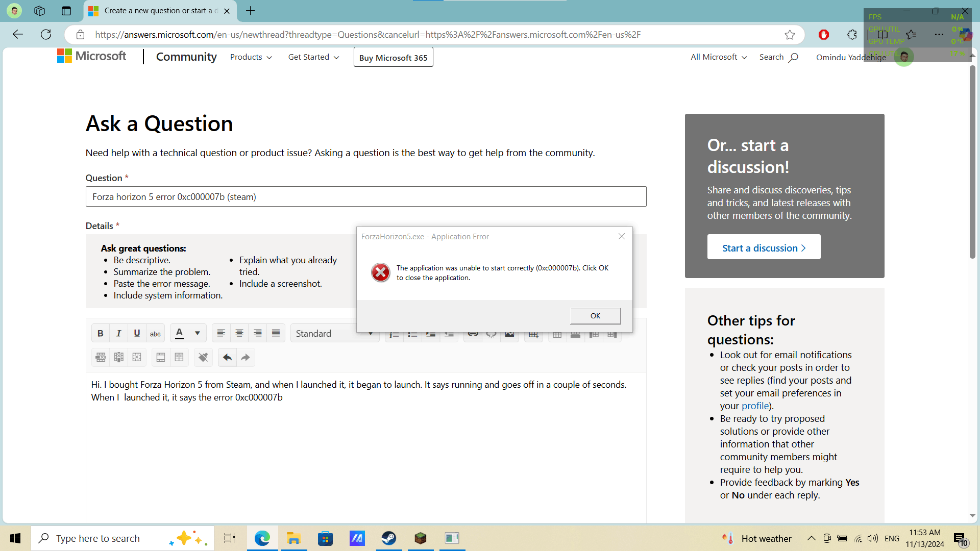This screenshot has height=551, width=980.
Task: Click the table row properties icon
Action: (x=161, y=358)
